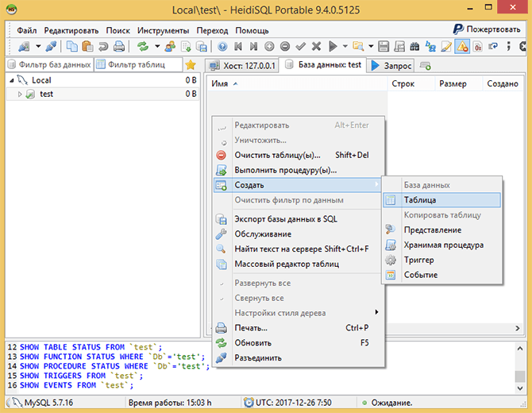The width and height of the screenshot is (532, 413).
Task: Click the Undo toolbar icon
Action: pyautogui.click(x=103, y=46)
